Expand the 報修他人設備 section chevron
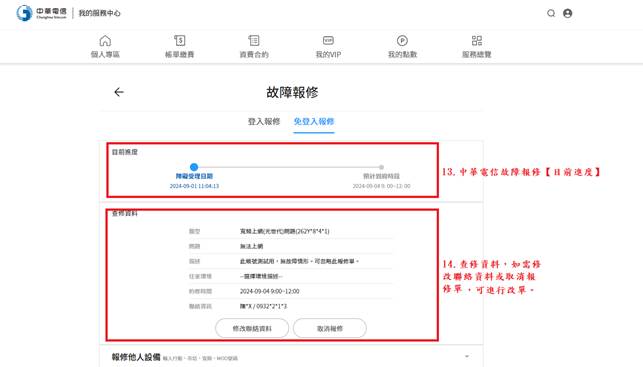Image resolution: width=643 pixels, height=367 pixels. click(467, 356)
